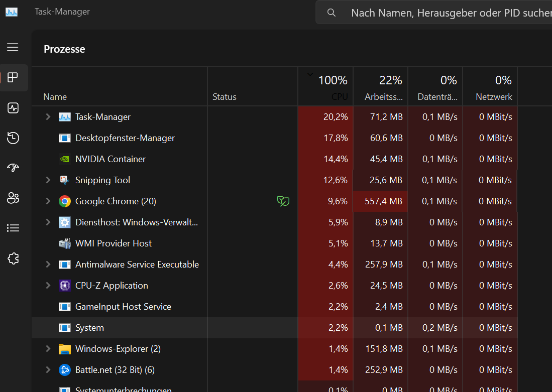
Task: Open the Performance sidebar icon
Action: point(13,108)
